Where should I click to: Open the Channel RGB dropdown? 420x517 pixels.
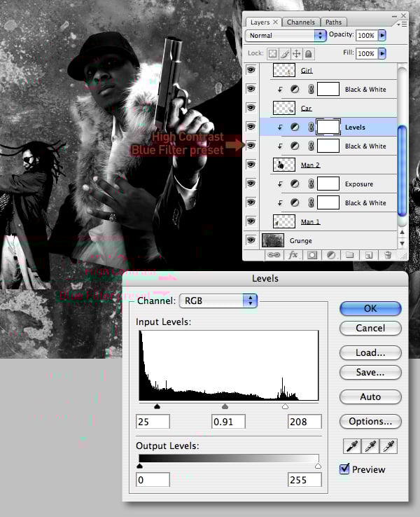coord(218,301)
